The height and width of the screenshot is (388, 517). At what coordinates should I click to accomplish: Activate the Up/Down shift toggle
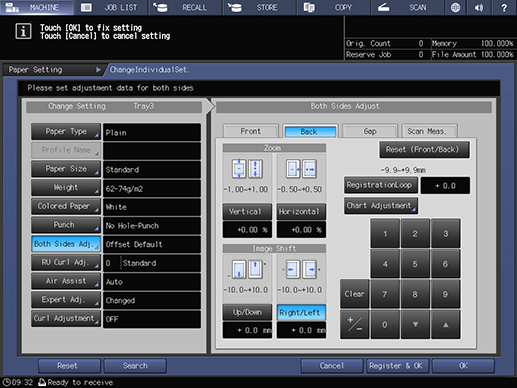pyautogui.click(x=247, y=312)
